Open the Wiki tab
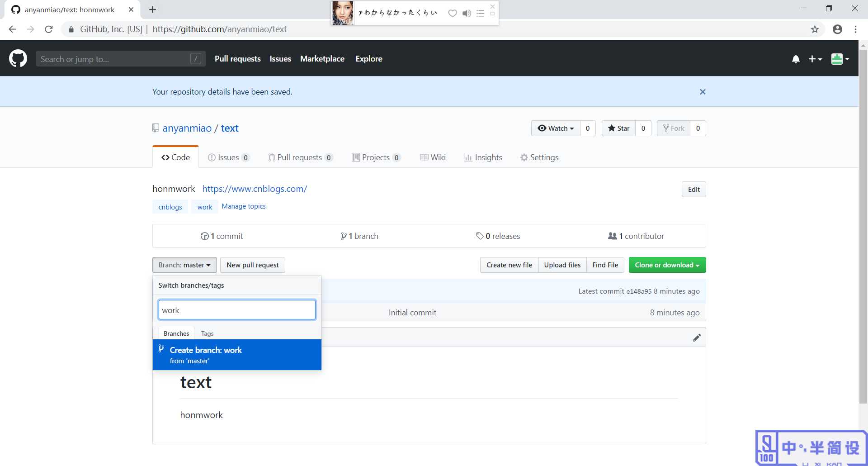The image size is (868, 466). (x=433, y=157)
